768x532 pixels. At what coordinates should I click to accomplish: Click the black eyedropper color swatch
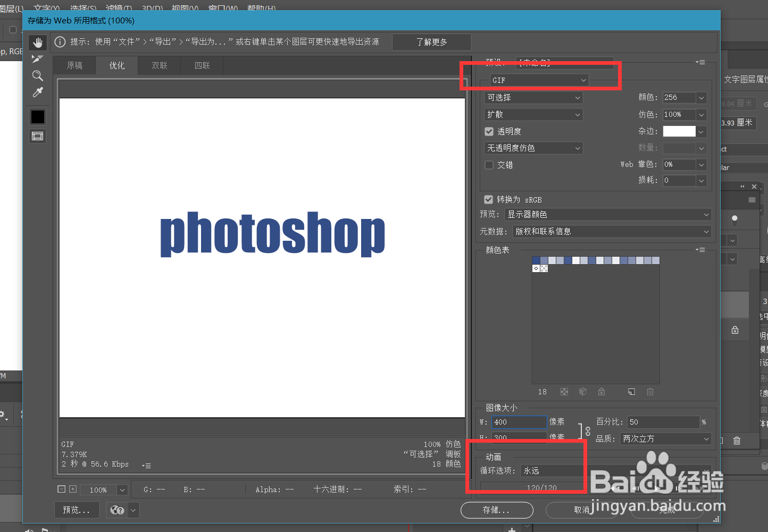pos(37,116)
